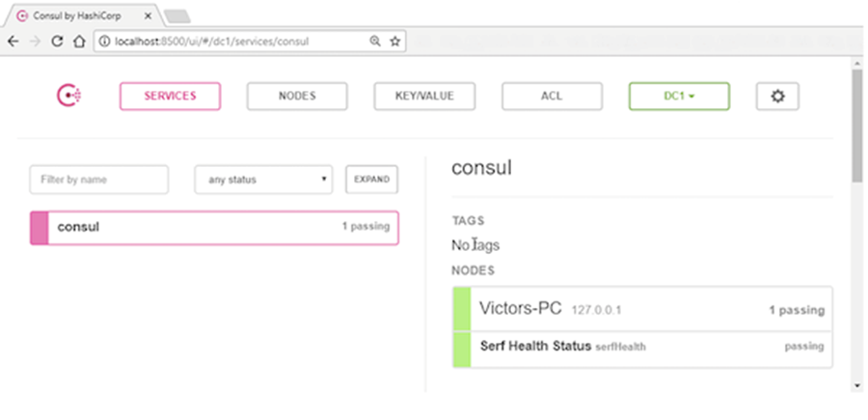Click the 127.0.0.1 address text
Screen dimensions: 868x420
pyautogui.click(x=596, y=310)
